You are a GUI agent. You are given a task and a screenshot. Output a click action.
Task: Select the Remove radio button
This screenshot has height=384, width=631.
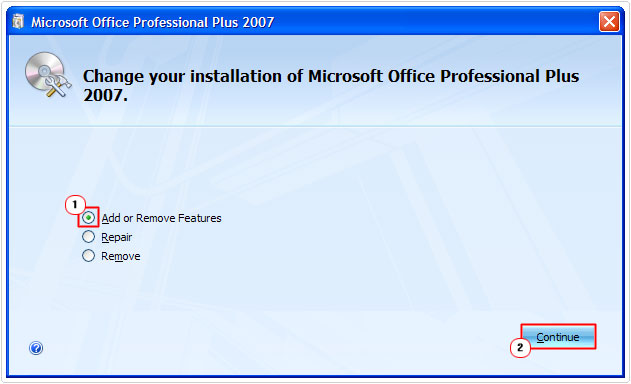coord(88,256)
